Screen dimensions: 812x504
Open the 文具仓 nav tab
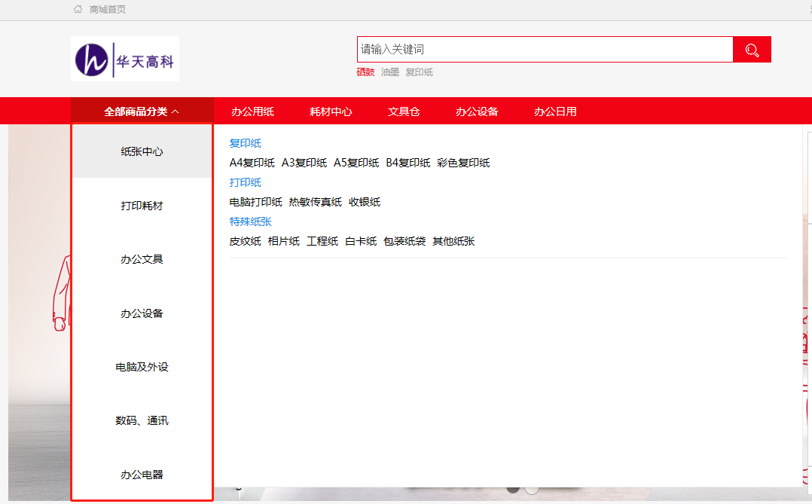click(x=404, y=111)
